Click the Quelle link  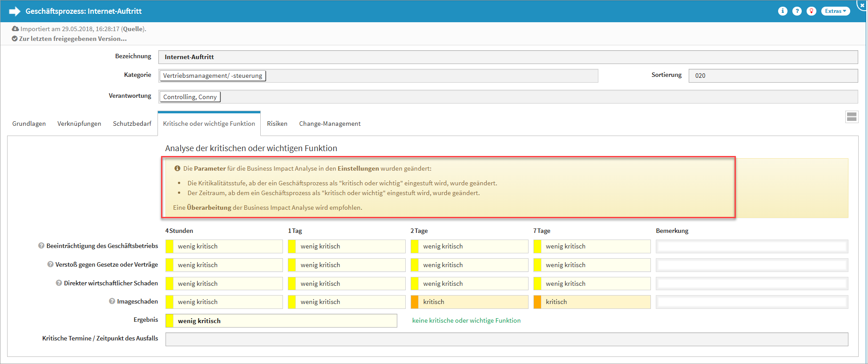133,29
